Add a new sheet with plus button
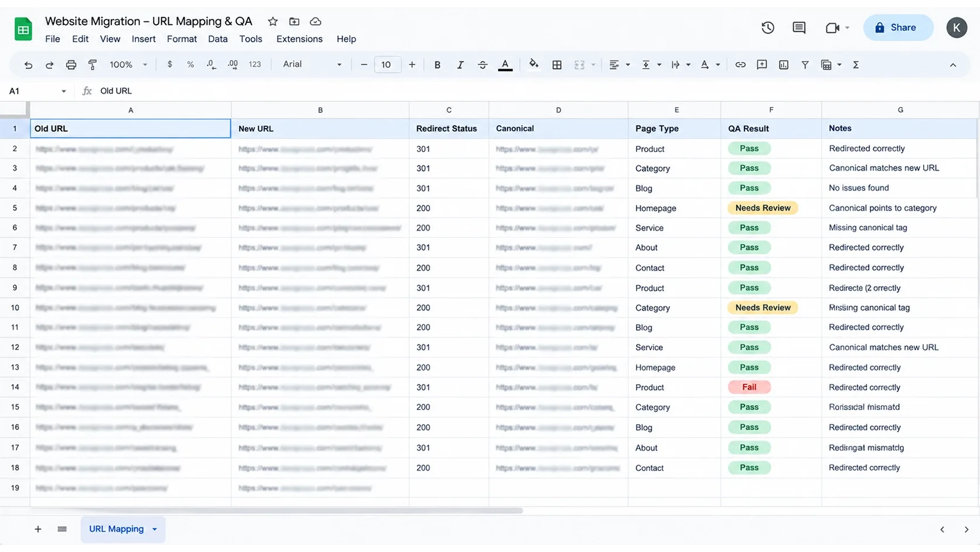 pos(38,529)
